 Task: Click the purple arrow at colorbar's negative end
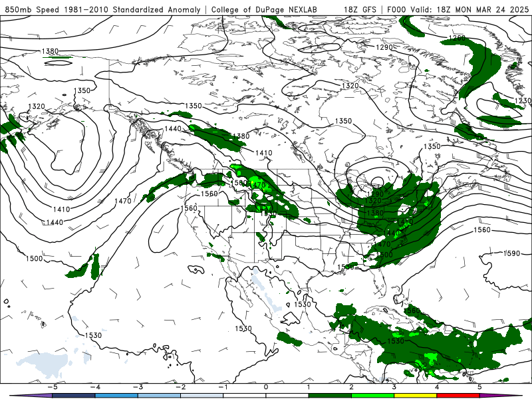pyautogui.click(x=31, y=396)
